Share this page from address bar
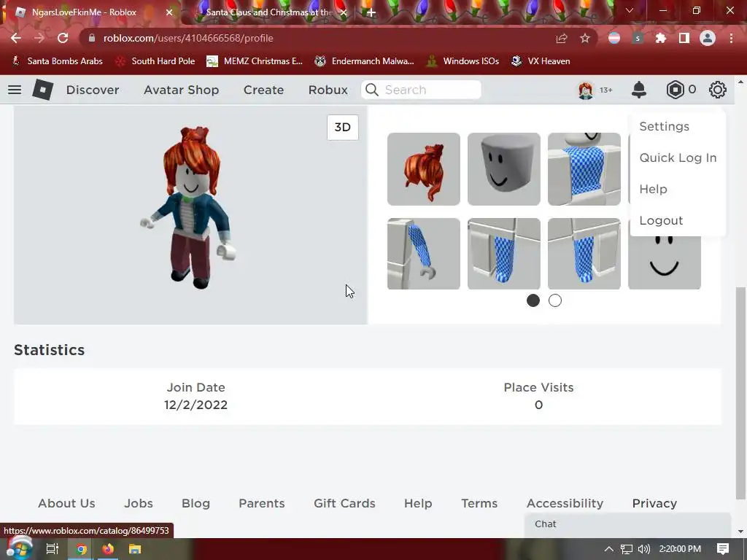 562,38
